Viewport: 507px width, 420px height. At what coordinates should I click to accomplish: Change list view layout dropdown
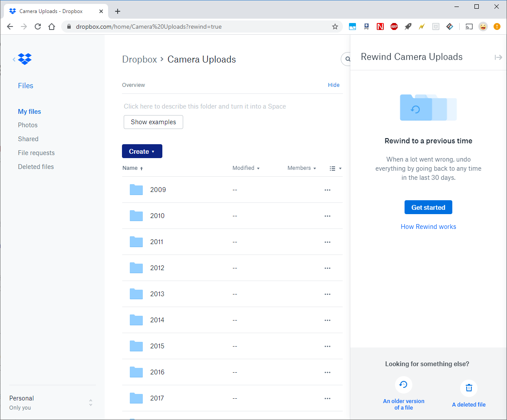coord(335,168)
